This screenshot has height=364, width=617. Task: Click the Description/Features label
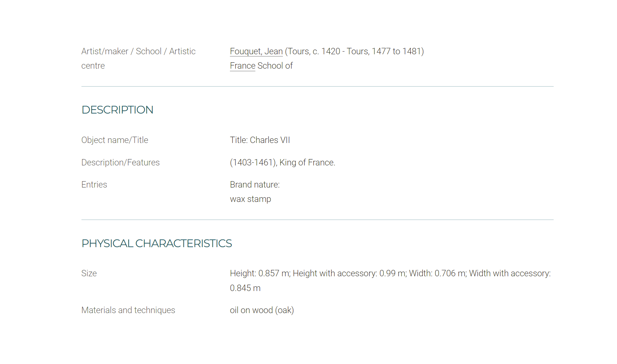[120, 162]
